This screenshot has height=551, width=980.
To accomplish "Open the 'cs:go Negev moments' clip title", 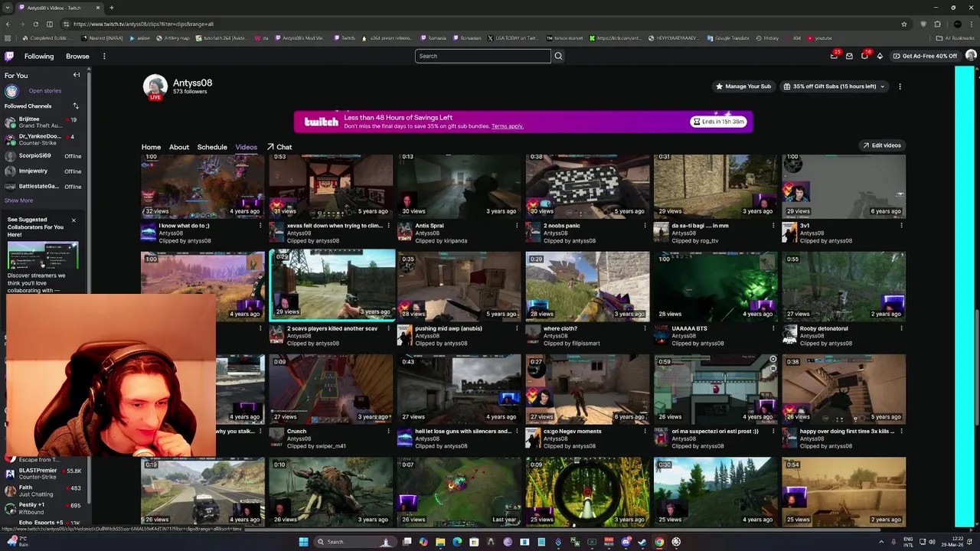I will pyautogui.click(x=572, y=431).
